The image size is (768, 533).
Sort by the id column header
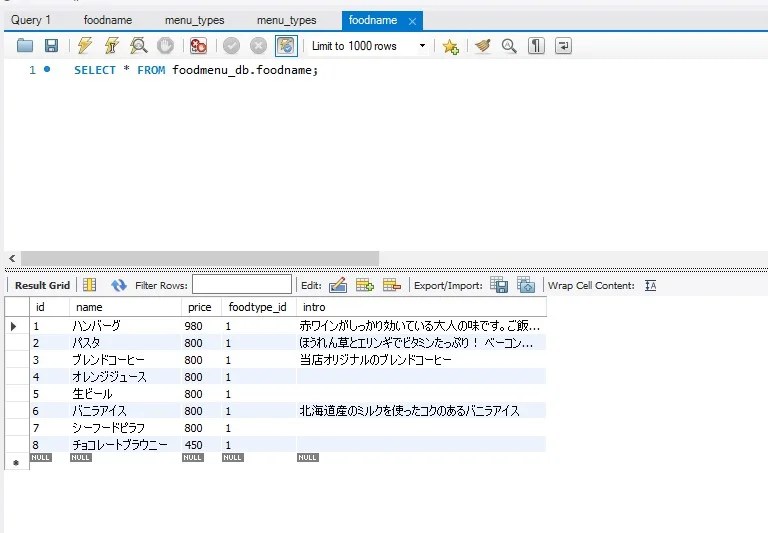coord(49,307)
